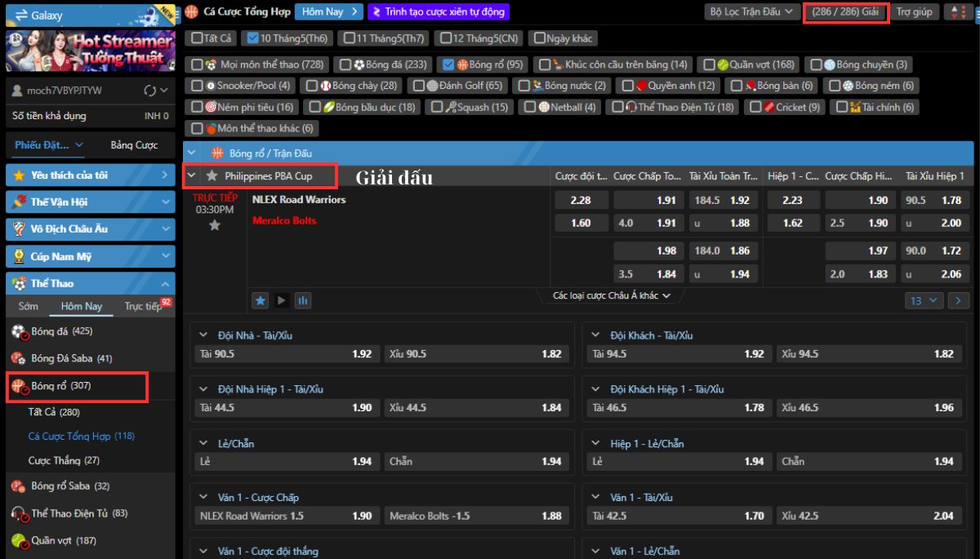
Task: Click the Trợ giúp help button
Action: [x=914, y=12]
